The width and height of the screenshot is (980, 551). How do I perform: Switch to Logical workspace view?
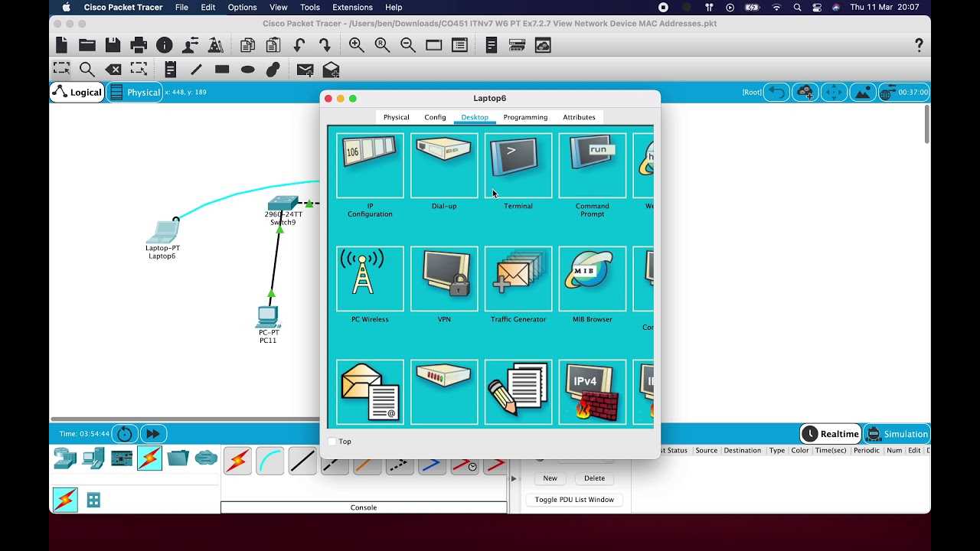point(77,92)
